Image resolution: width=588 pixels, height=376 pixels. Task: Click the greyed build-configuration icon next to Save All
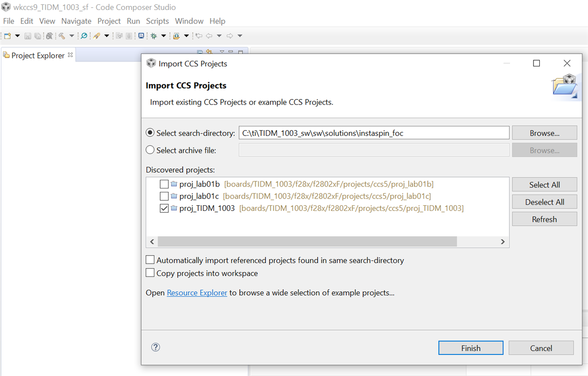coord(48,36)
